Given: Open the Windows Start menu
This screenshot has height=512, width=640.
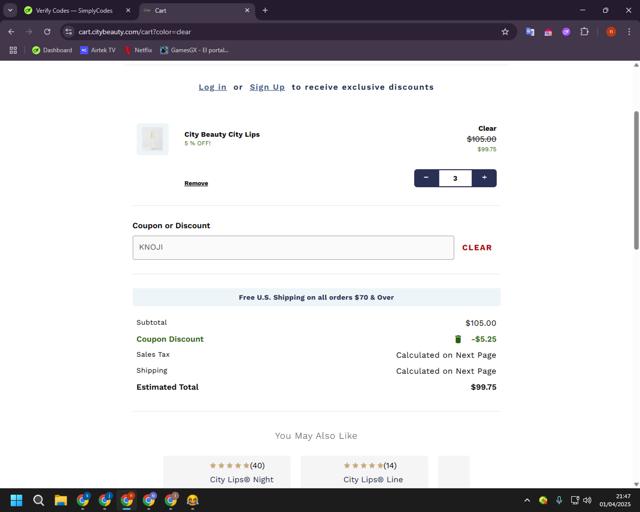Looking at the screenshot, I should [x=16, y=500].
